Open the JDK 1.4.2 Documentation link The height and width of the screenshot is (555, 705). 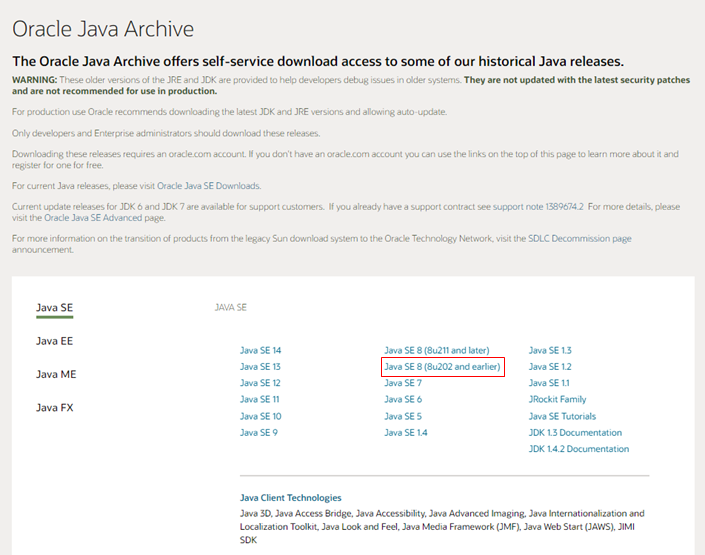[579, 449]
